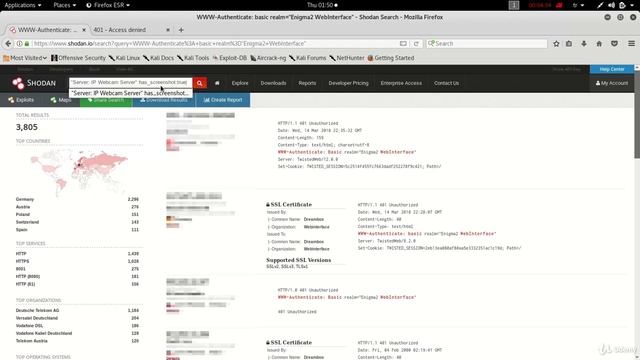Open the Kali Linux bookmark
Image resolution: width=640 pixels, height=360 pixels.
coord(124,58)
